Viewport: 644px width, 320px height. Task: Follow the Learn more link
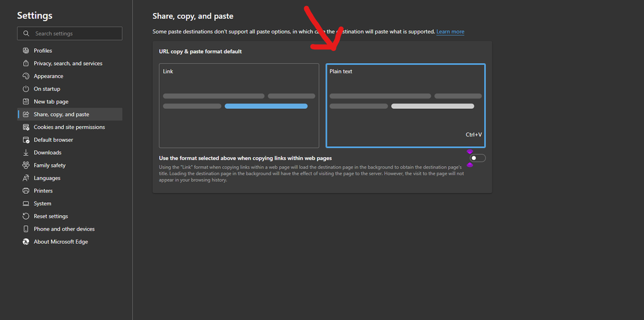click(x=450, y=32)
